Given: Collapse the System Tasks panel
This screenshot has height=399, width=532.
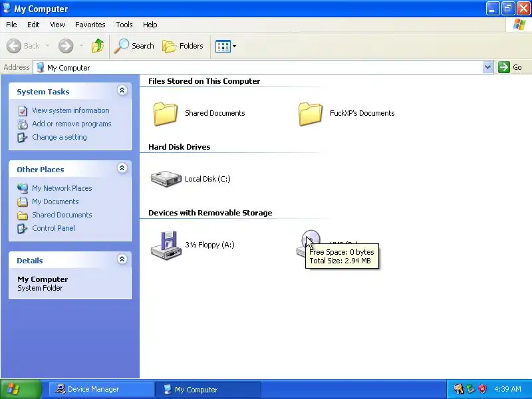Looking at the screenshot, I should [122, 90].
